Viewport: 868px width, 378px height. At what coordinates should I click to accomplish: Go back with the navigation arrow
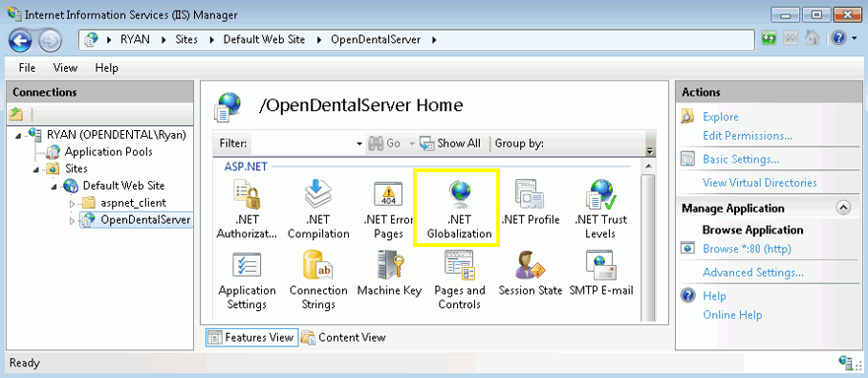point(21,40)
